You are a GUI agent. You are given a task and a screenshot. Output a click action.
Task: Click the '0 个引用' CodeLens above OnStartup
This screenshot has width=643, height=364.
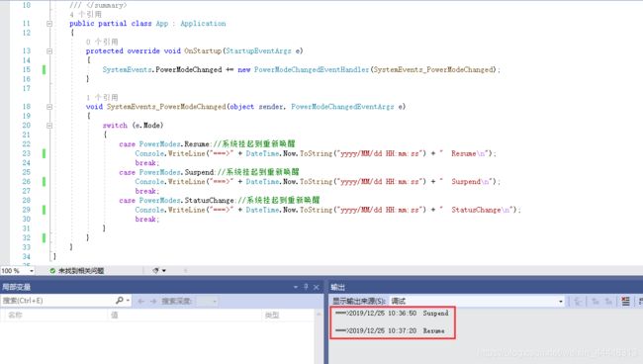[102, 42]
